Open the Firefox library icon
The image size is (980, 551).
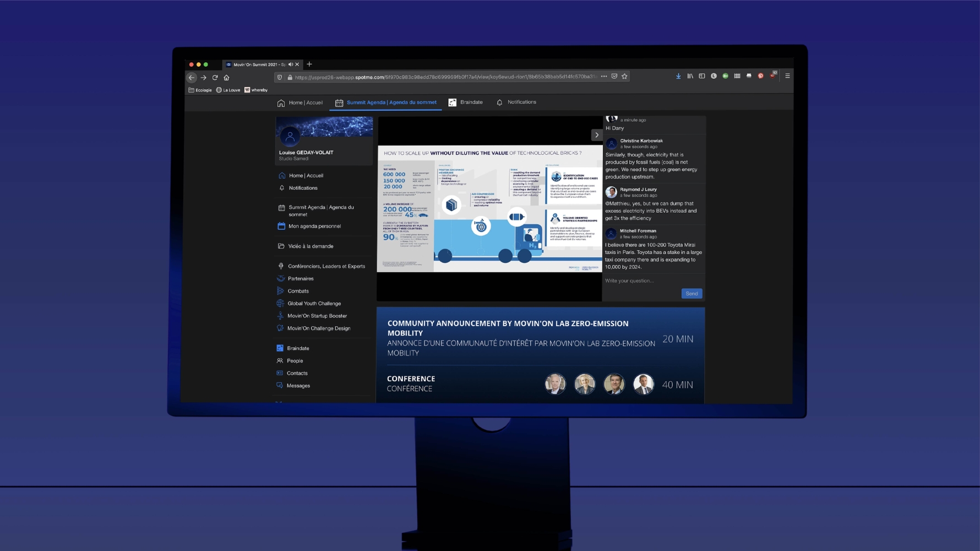click(690, 76)
